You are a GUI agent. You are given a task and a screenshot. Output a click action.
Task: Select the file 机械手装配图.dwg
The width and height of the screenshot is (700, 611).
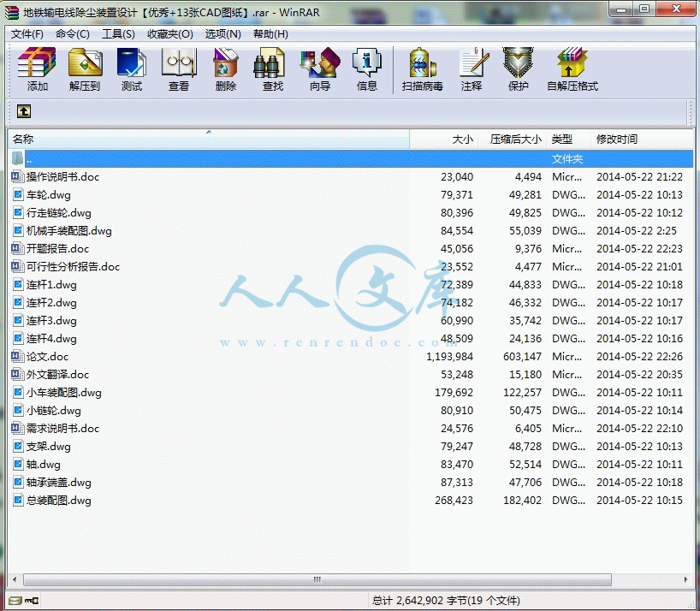point(68,231)
